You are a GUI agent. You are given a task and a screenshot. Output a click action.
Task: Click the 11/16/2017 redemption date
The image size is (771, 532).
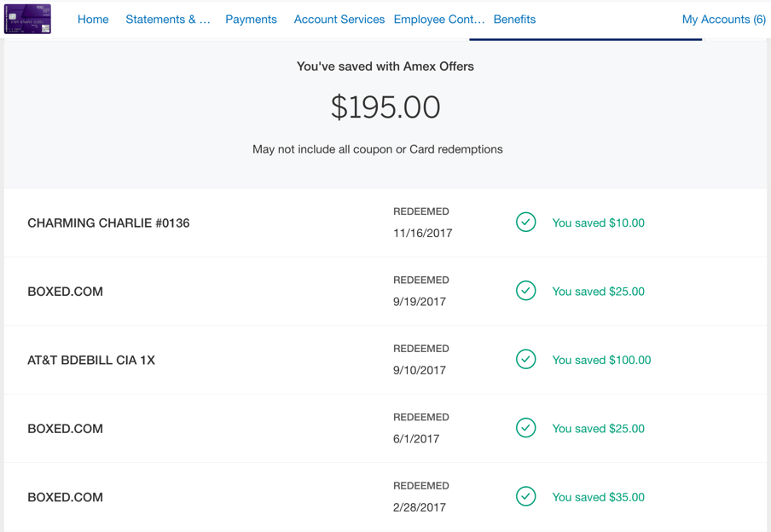pyautogui.click(x=422, y=233)
